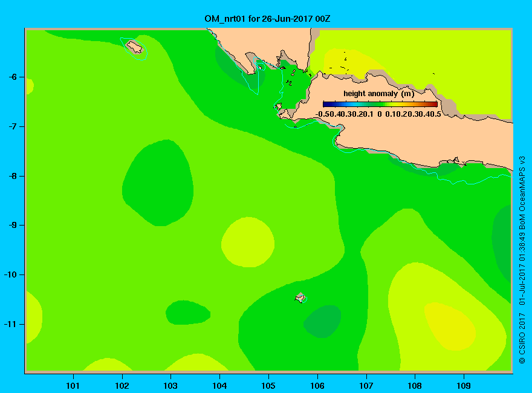This screenshot has width=532, height=393.
Task: Click the x-axis label 107
Action: 366,386
